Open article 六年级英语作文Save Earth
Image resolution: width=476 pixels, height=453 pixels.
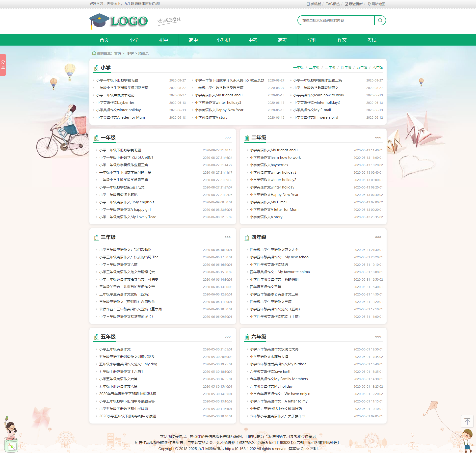(x=271, y=372)
